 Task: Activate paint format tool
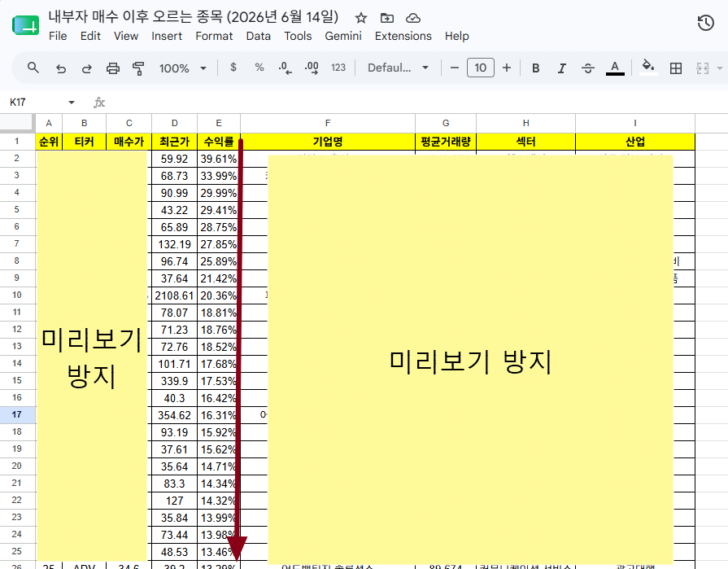pos(138,68)
